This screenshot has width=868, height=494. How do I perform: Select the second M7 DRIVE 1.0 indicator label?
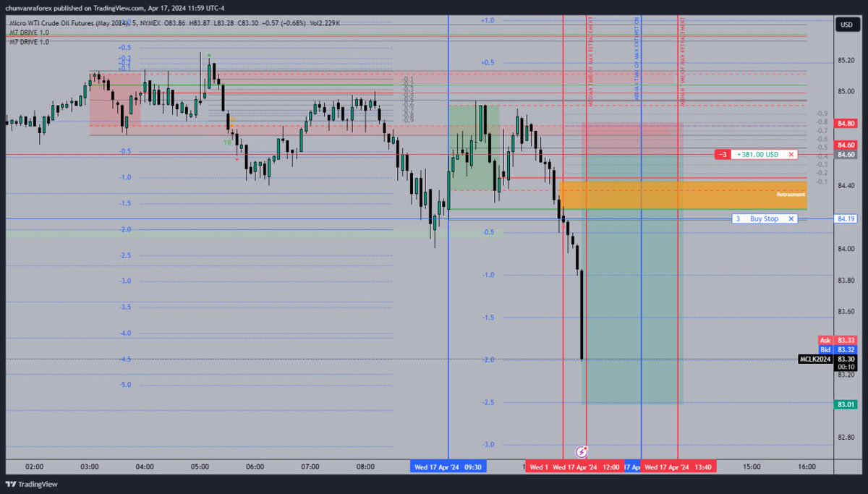30,41
